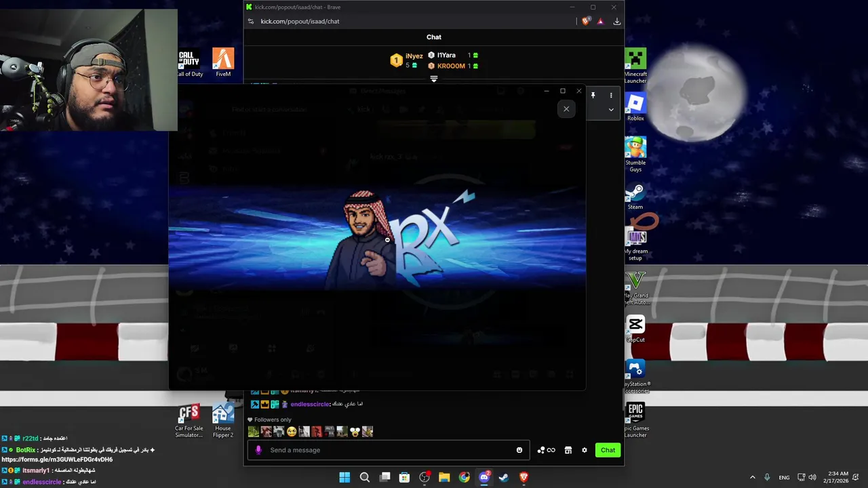Image resolution: width=868 pixels, height=488 pixels.
Task: Expand the chevron below the three-dot menu
Action: point(611,110)
